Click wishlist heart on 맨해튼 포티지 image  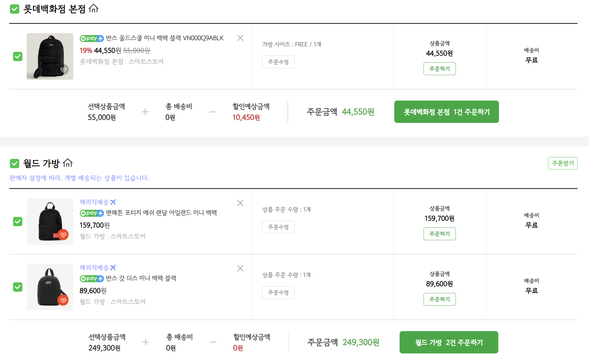[x=63, y=235]
